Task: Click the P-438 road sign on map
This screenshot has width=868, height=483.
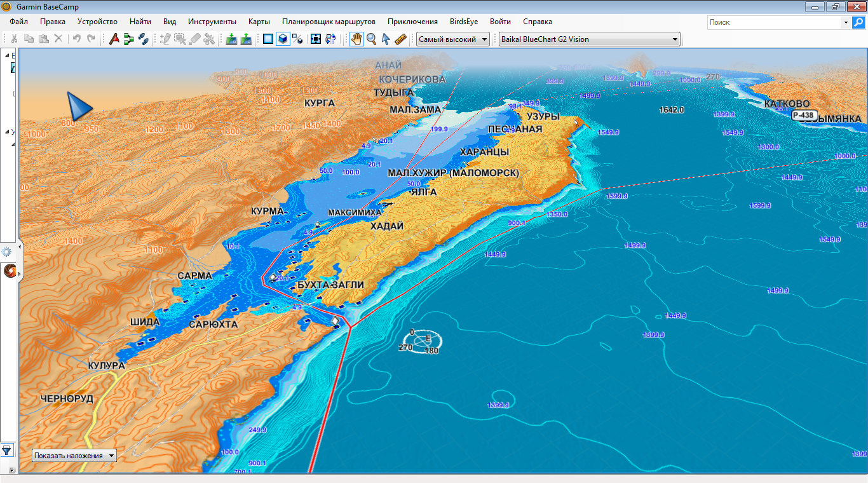Action: [804, 115]
